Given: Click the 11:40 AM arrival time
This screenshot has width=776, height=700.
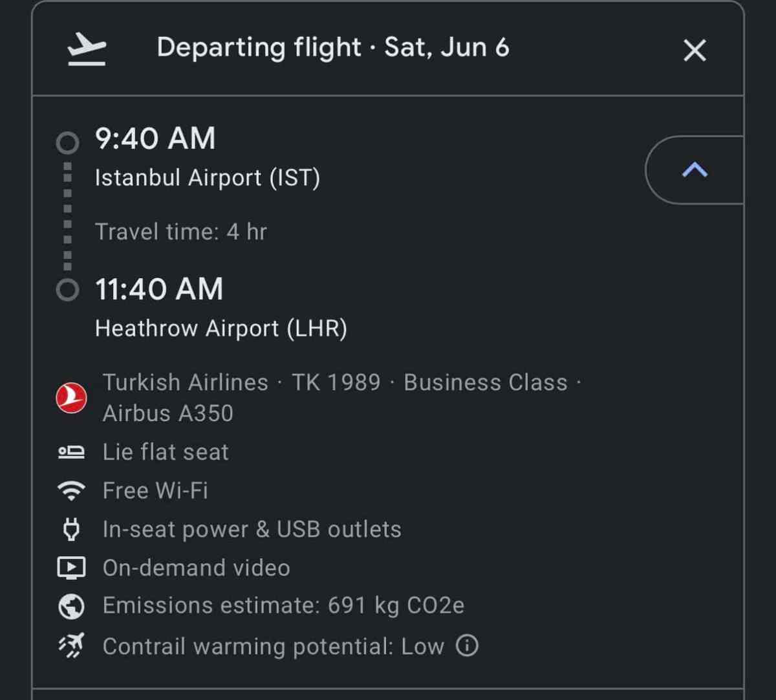Looking at the screenshot, I should 159,289.
